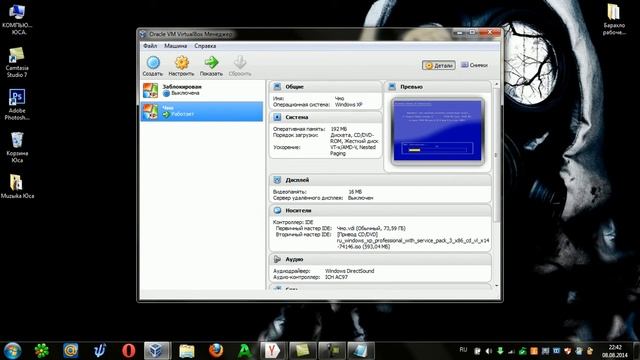Screen dimensions: 640x360
Task: Click the Аудио speaker icon
Action: [x=277, y=259]
